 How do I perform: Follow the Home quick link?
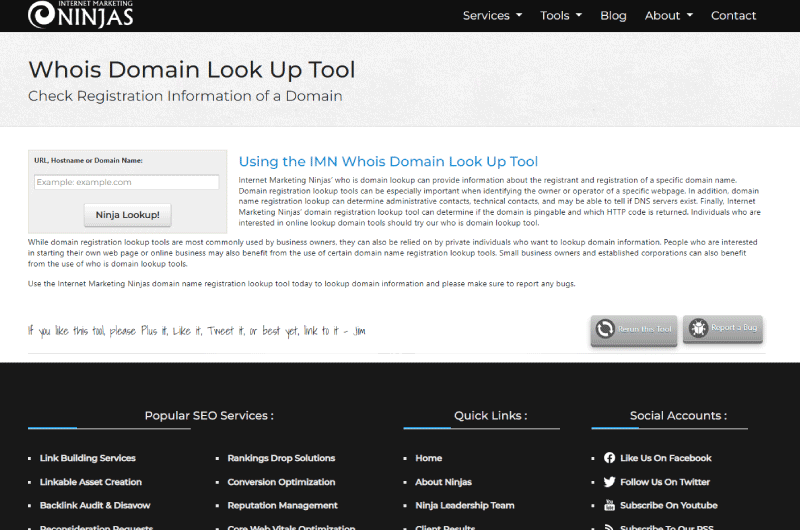(429, 458)
